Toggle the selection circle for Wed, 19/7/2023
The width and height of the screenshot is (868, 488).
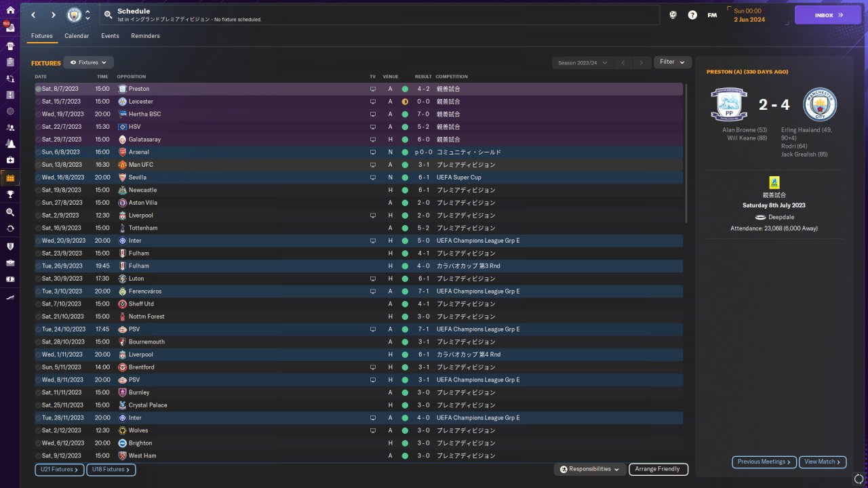(38, 114)
